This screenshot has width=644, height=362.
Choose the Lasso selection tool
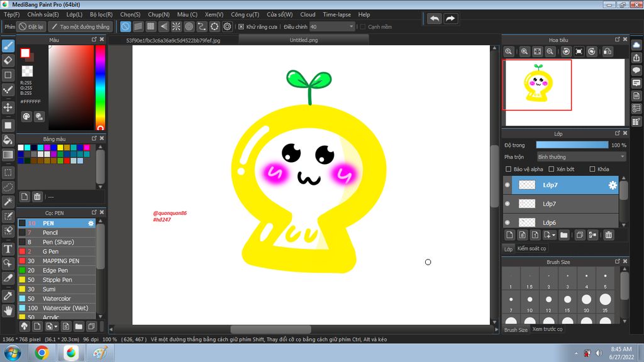tap(8, 187)
